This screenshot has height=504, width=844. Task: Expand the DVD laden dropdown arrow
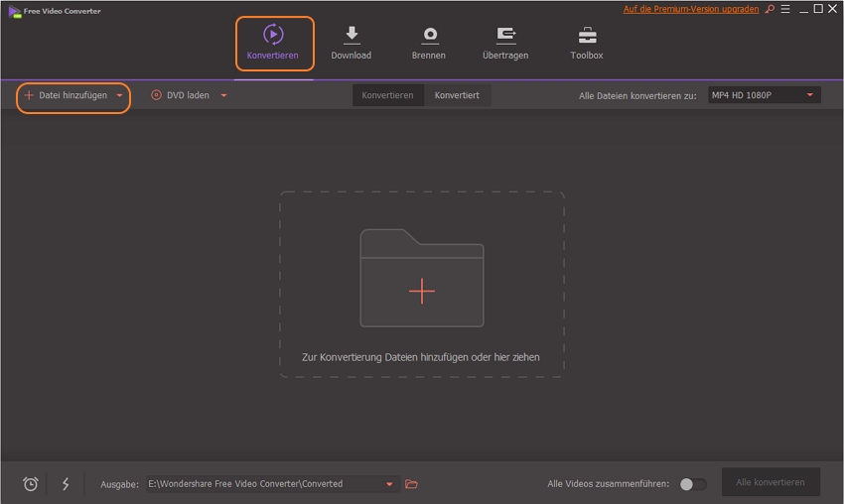(x=224, y=96)
